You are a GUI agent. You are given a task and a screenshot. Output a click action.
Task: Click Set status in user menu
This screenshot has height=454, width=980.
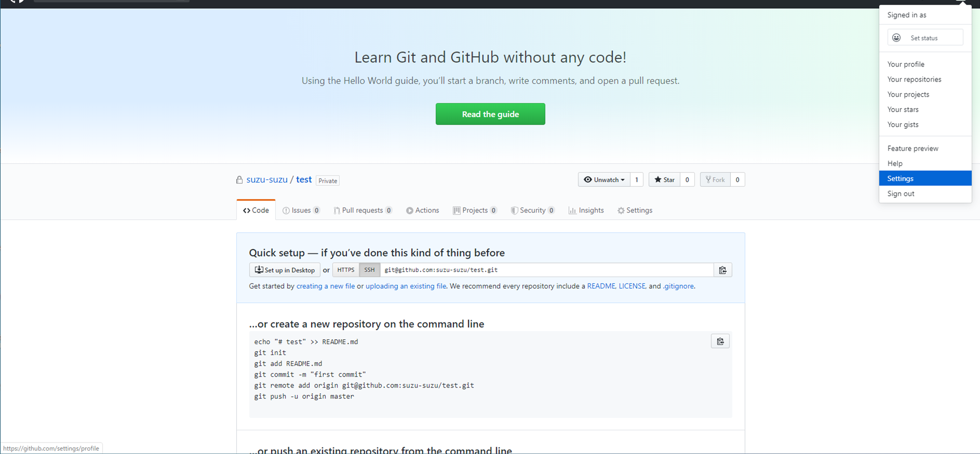pos(925,38)
